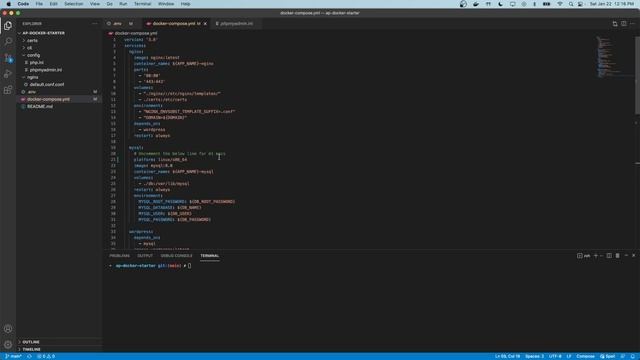The height and width of the screenshot is (360, 640).
Task: Change language mode Compose
Action: pyautogui.click(x=585, y=356)
